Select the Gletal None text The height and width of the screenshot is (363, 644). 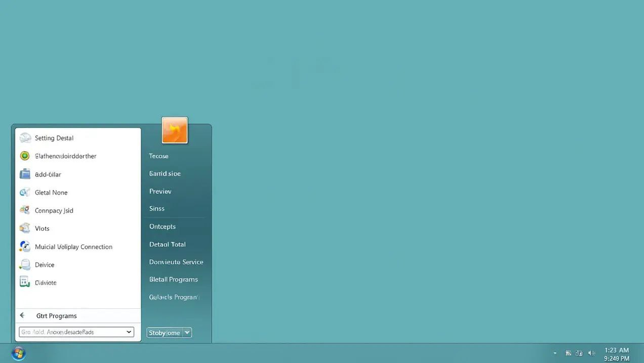click(x=51, y=192)
